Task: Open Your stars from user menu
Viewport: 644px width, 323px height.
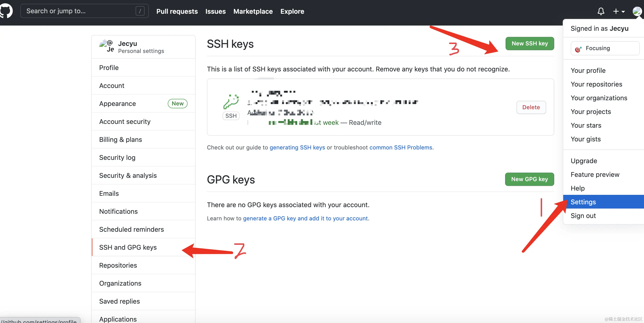Action: tap(604, 125)
